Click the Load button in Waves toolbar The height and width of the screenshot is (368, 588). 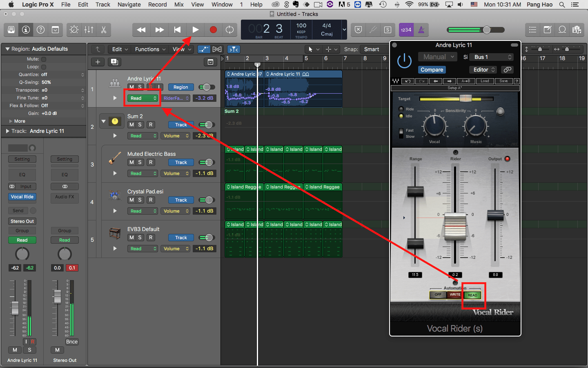[485, 81]
